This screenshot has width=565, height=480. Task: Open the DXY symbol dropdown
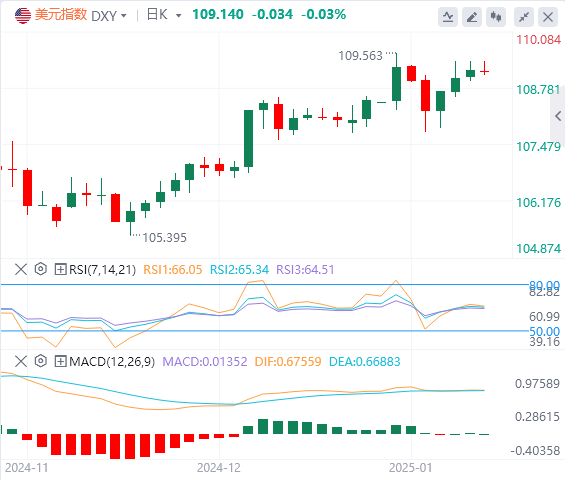point(109,16)
